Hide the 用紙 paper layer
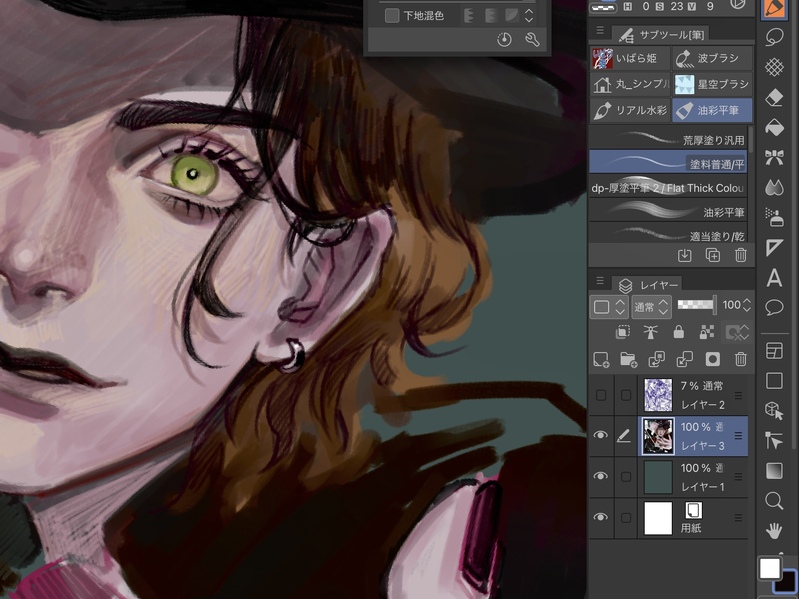 (x=601, y=518)
